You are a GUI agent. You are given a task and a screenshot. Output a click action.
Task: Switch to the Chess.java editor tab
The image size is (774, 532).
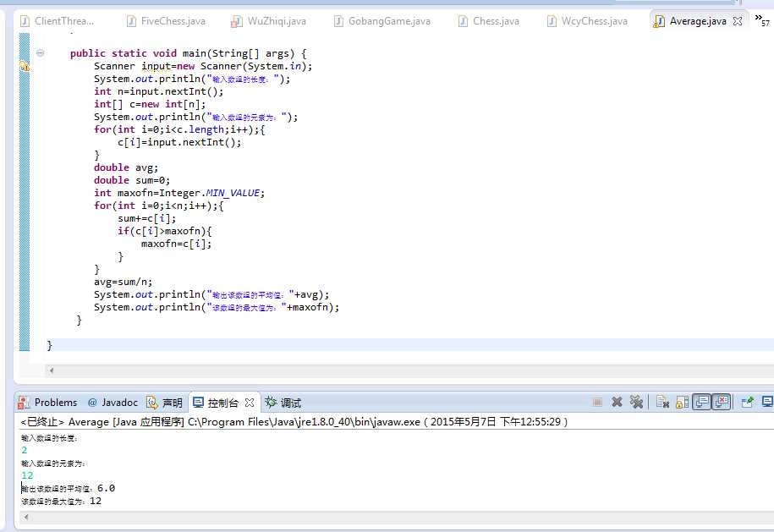489,21
